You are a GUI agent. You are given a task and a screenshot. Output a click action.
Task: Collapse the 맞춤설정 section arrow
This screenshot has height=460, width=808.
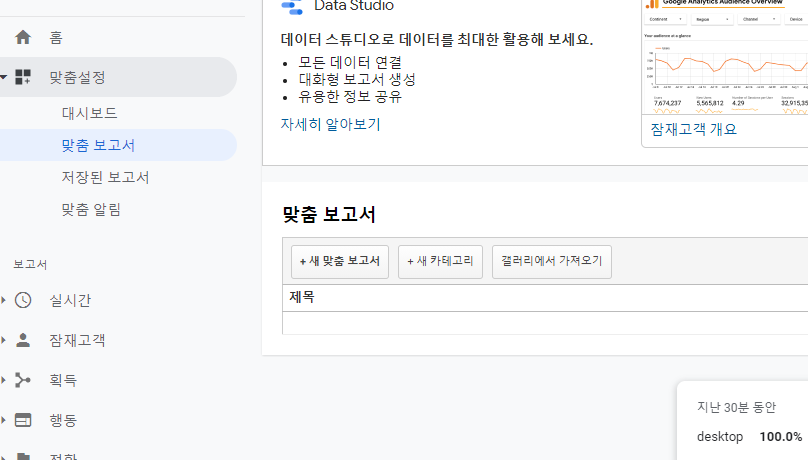[4, 77]
